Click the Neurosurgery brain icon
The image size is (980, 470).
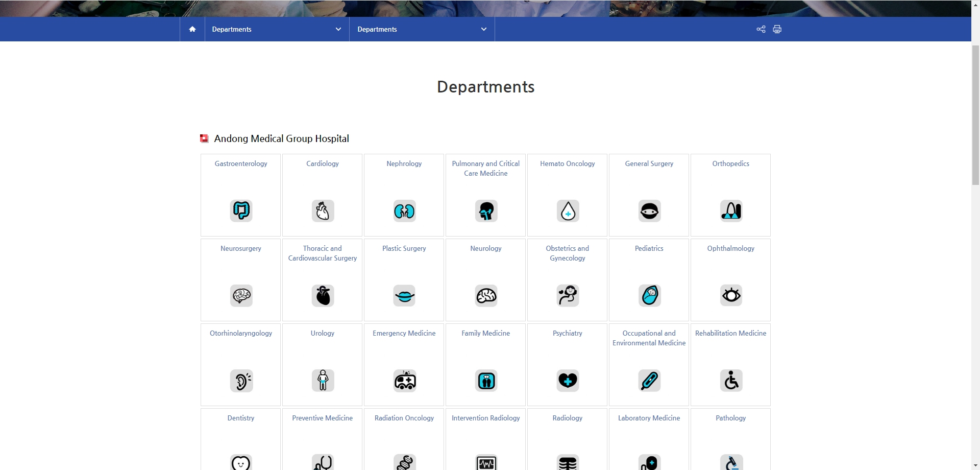[241, 295]
